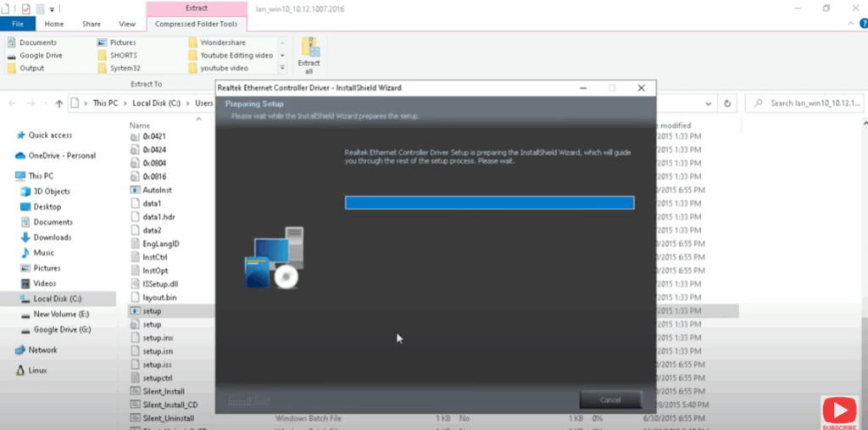Choose System32 folder as extract destination
This screenshot has height=430, width=868.
pyautogui.click(x=119, y=68)
